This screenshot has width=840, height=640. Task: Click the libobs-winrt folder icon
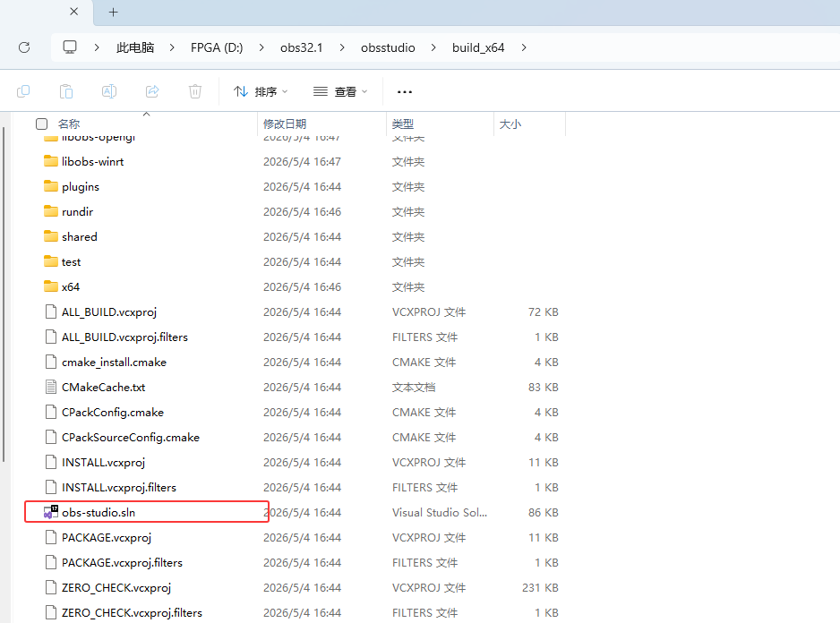pyautogui.click(x=51, y=160)
